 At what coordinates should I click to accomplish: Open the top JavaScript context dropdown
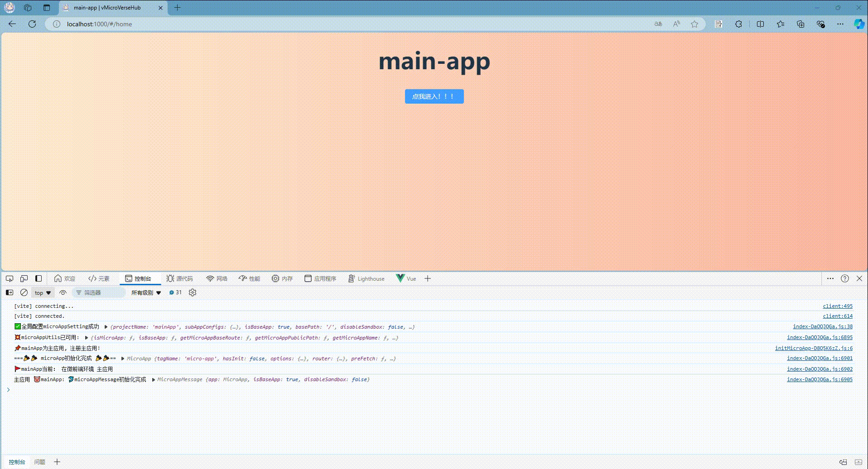[43, 292]
